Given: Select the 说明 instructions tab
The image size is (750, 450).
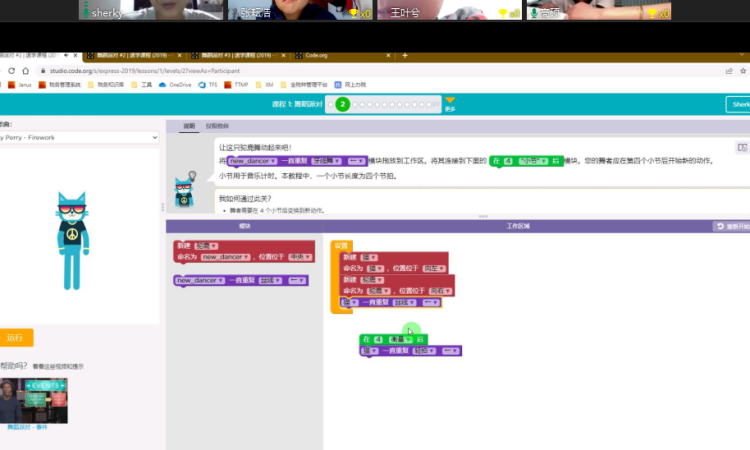Looking at the screenshot, I should (189, 126).
